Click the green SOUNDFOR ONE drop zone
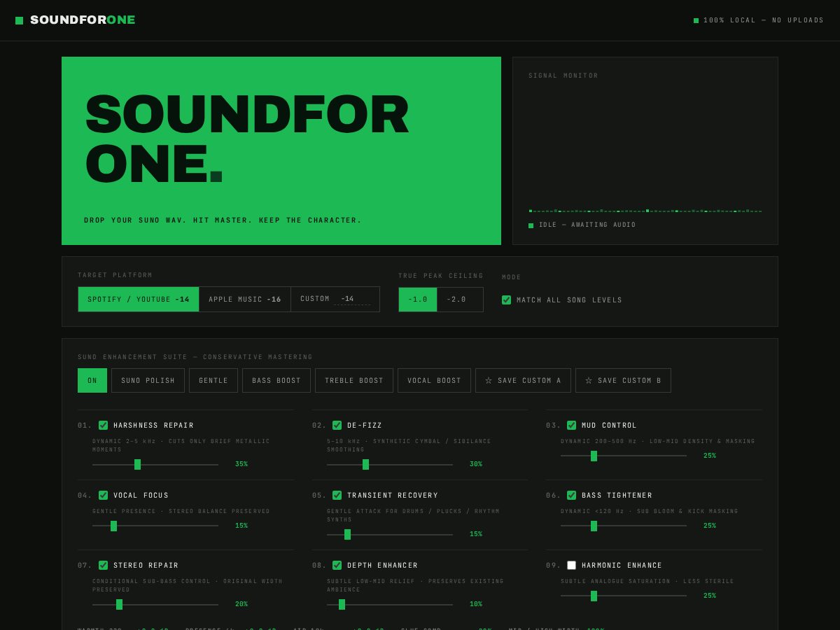840x630 pixels. [x=281, y=150]
